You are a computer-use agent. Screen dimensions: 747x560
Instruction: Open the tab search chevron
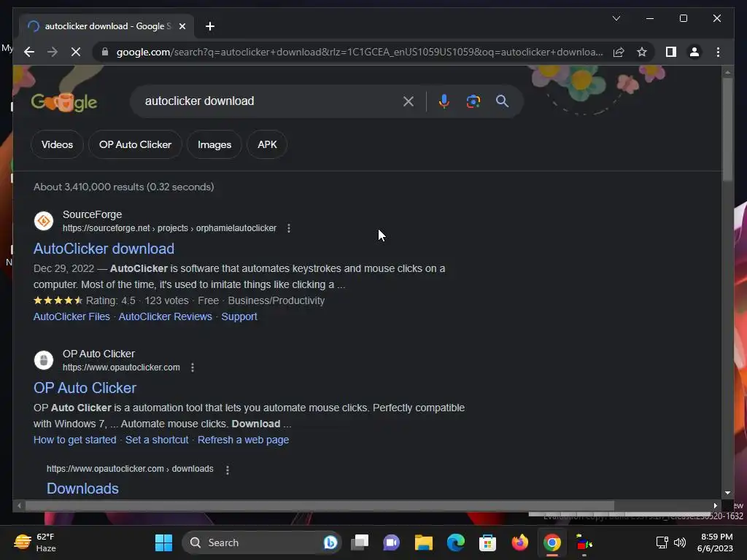(x=616, y=18)
